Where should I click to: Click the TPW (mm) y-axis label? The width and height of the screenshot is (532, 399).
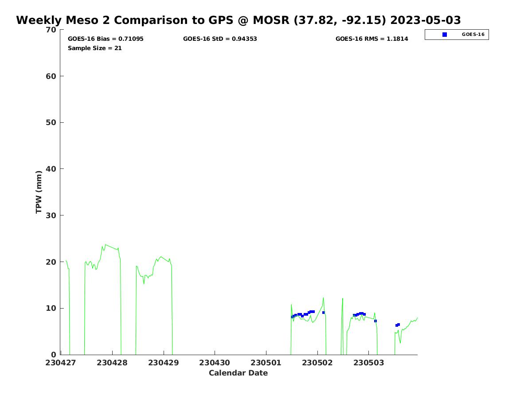(39, 192)
